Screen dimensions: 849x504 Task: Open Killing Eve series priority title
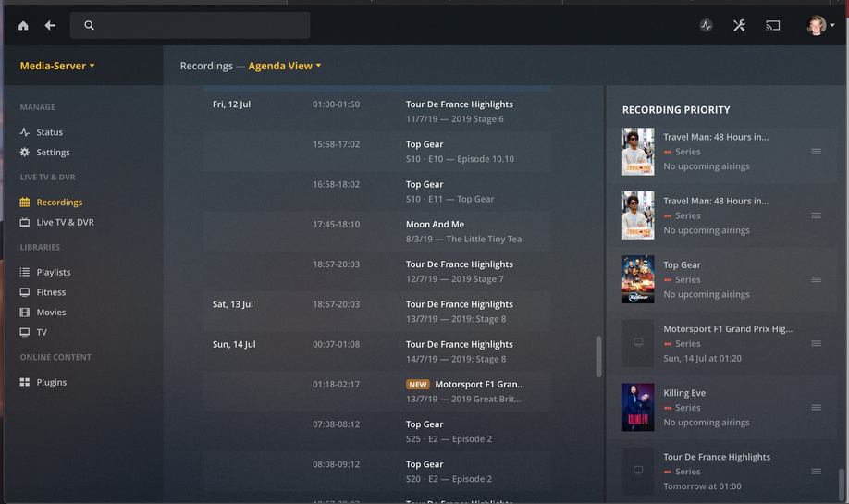(x=684, y=393)
